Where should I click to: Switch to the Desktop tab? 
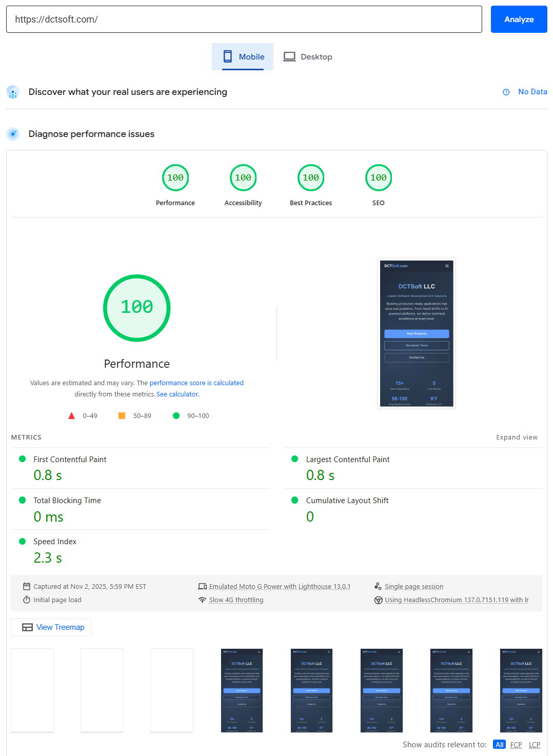(x=308, y=57)
